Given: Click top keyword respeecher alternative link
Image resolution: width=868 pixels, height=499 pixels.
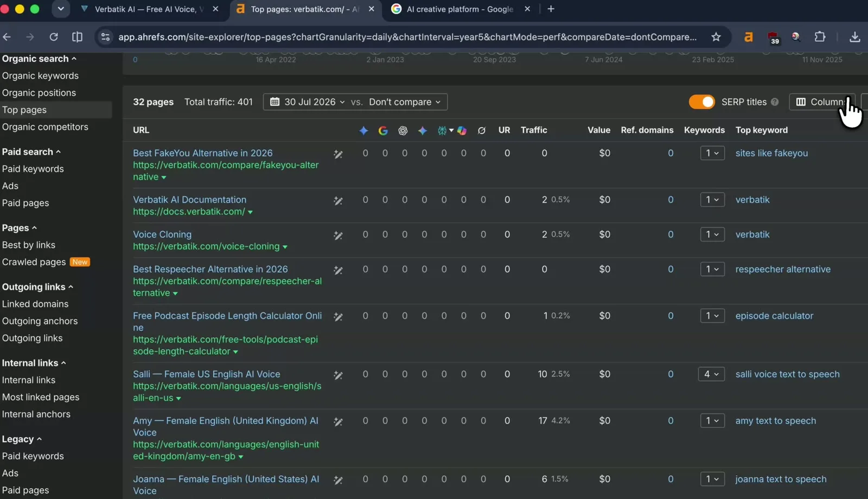Looking at the screenshot, I should click(x=783, y=269).
